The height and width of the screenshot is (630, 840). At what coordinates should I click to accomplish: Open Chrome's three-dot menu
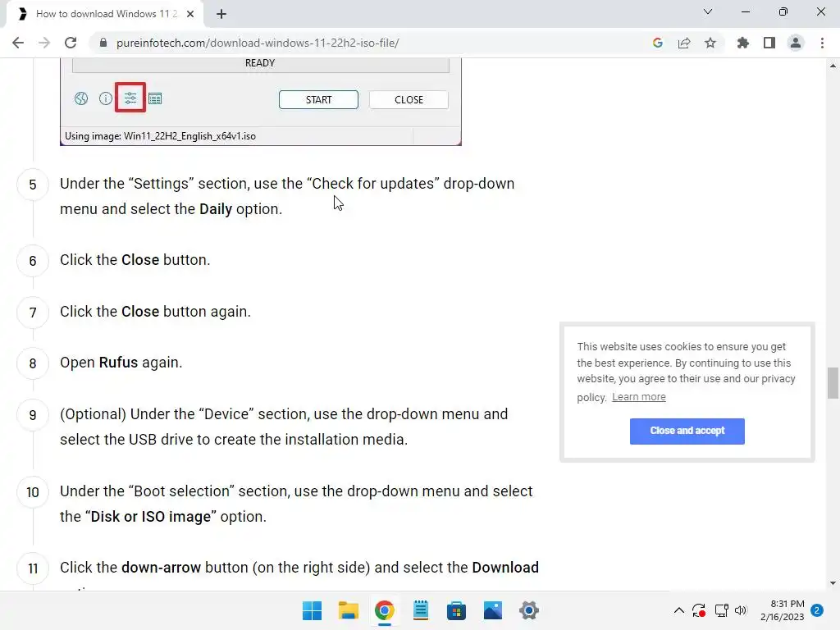point(822,43)
